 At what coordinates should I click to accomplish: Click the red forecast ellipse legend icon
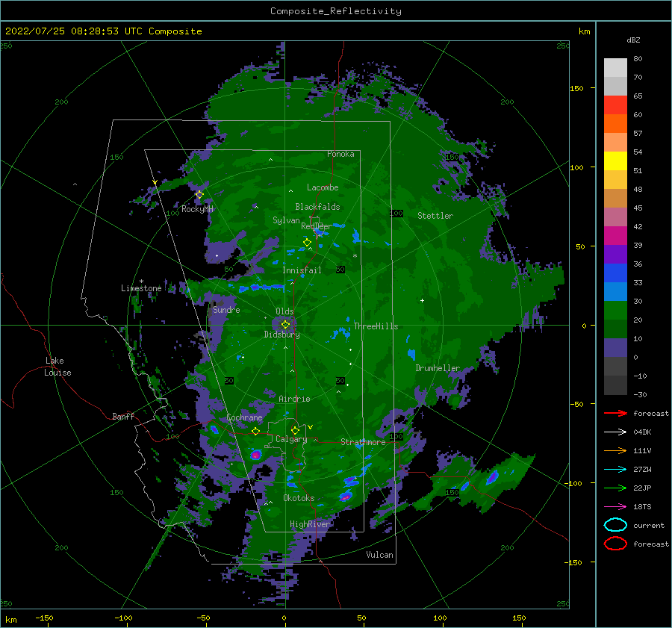615,544
